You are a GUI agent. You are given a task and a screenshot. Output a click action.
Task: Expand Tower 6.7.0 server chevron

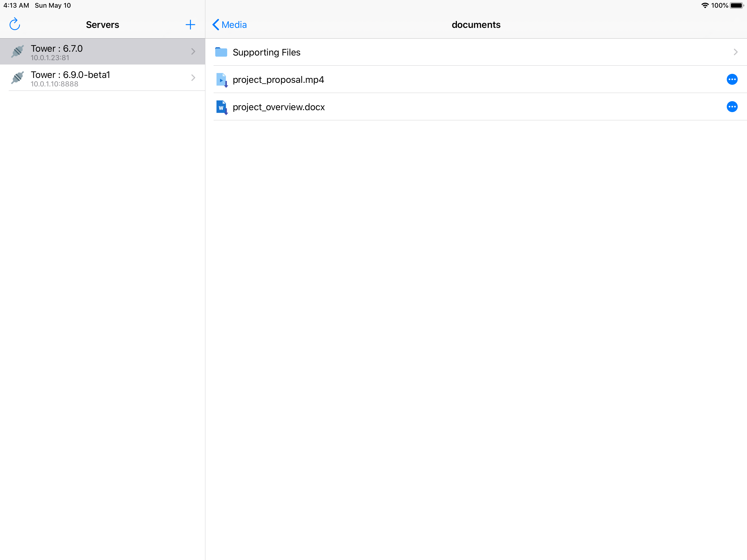point(193,51)
